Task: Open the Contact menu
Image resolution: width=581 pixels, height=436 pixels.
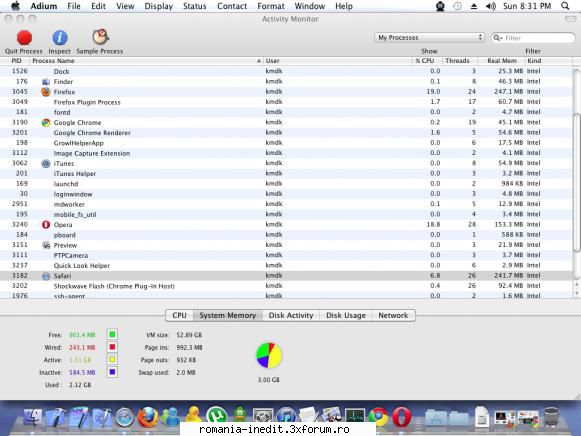Action: coord(232,6)
